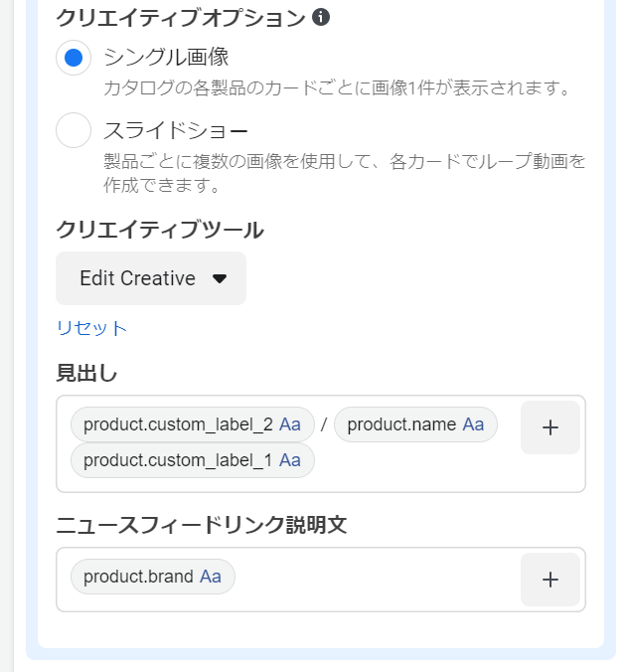The image size is (628, 672).
Task: Click the シングル画像 option label
Action: tap(166, 57)
